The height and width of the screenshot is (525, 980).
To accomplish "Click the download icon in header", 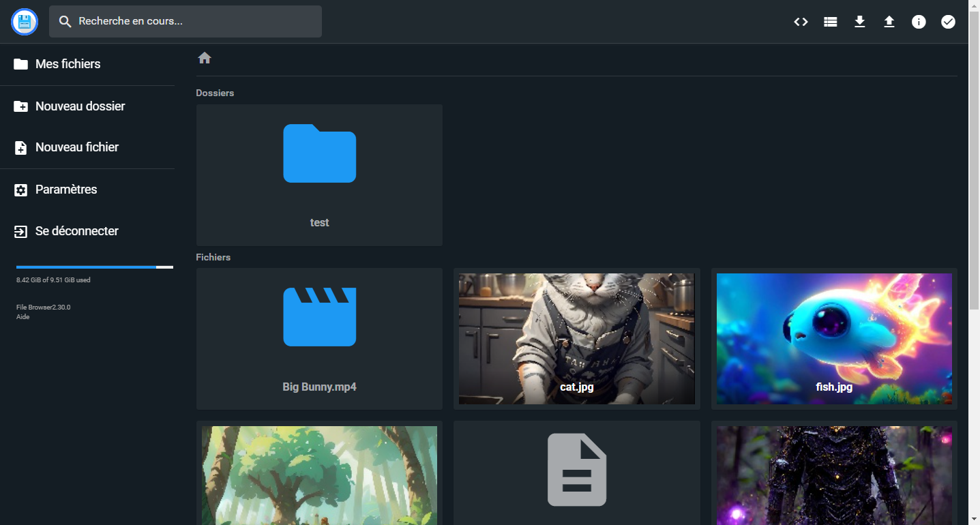I will (x=860, y=22).
